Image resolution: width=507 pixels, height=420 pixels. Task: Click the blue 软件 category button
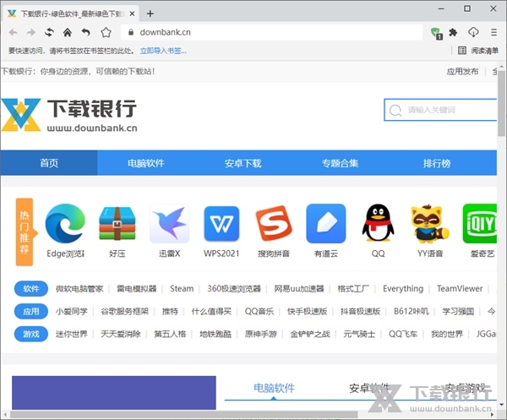31,288
